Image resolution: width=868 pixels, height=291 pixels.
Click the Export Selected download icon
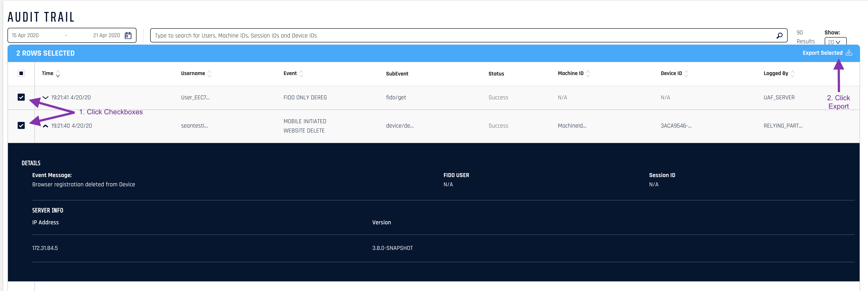coord(849,53)
